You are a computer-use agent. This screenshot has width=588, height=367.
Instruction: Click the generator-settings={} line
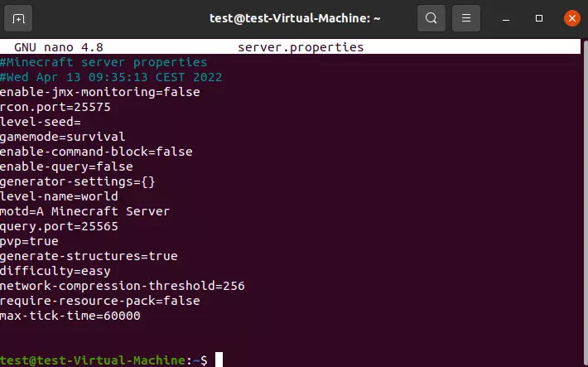coord(78,181)
